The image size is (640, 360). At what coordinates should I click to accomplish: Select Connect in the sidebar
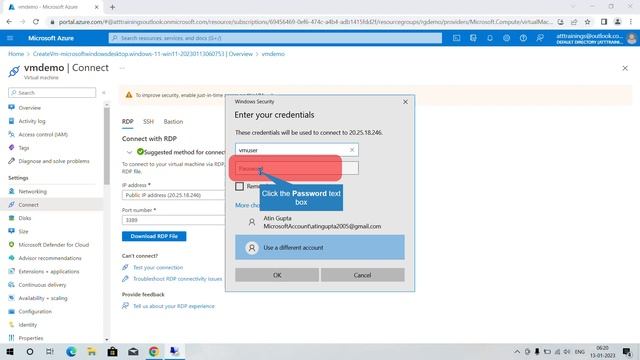(28, 205)
